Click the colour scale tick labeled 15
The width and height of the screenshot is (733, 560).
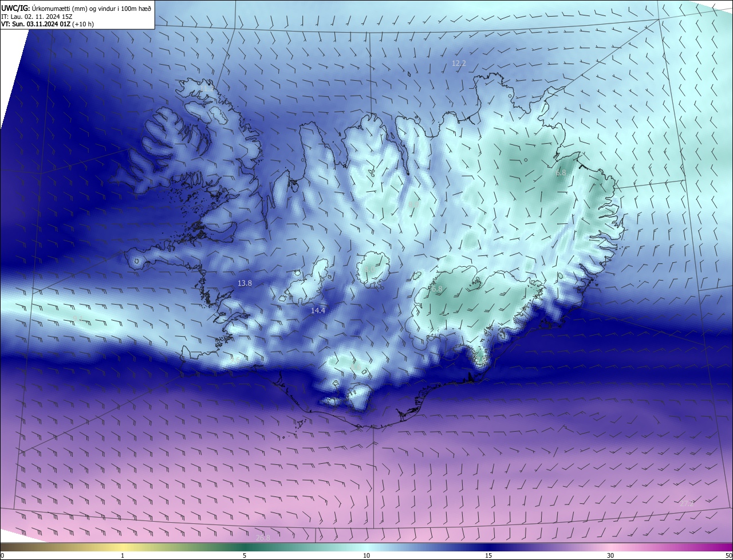[x=488, y=555]
